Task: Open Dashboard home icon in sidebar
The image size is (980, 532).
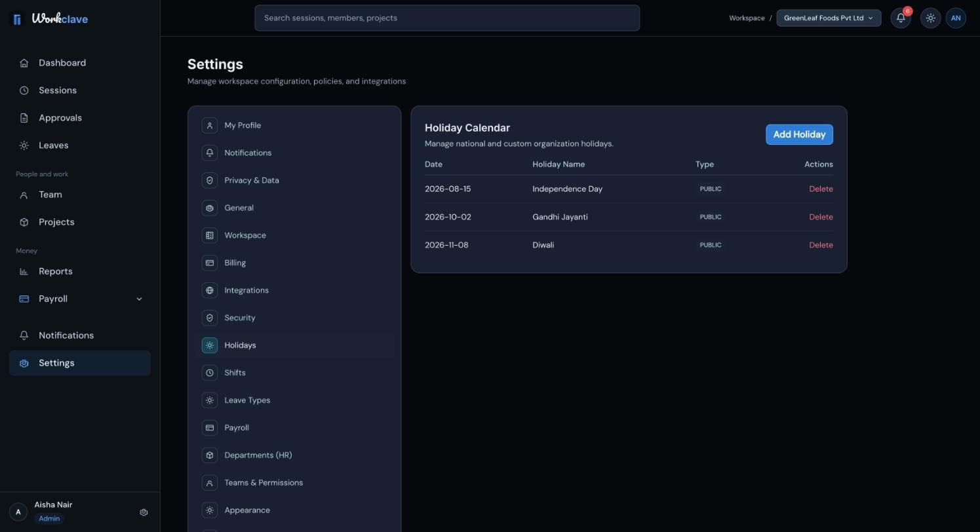Action: 24,63
